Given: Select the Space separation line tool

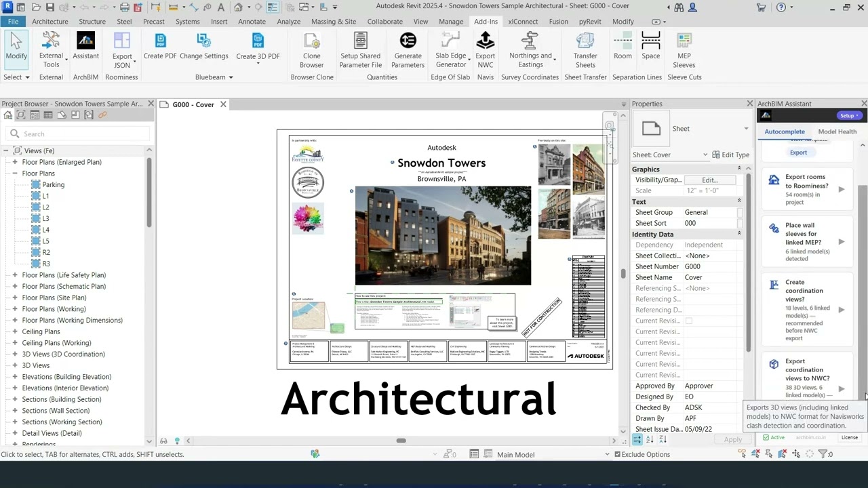Looking at the screenshot, I should click(x=650, y=46).
